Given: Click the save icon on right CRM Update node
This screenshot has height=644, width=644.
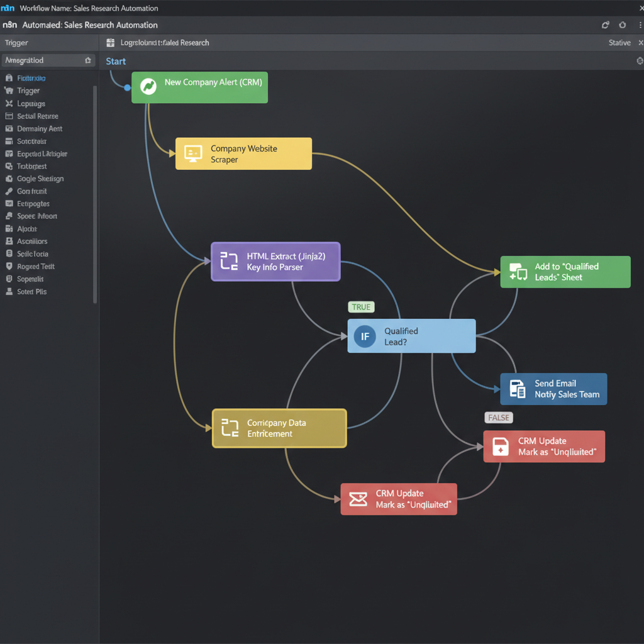Looking at the screenshot, I should (x=500, y=447).
